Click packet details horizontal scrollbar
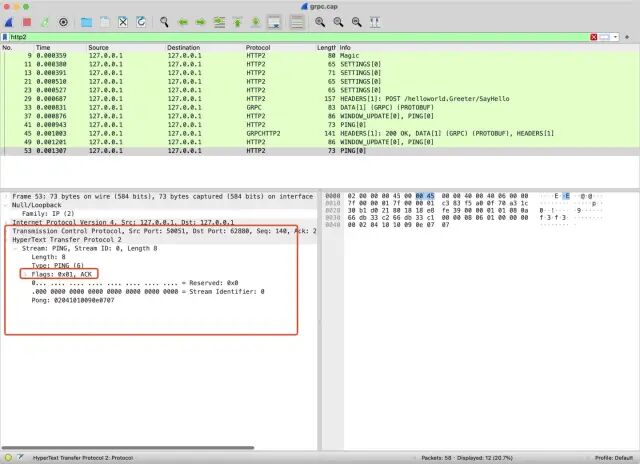The image size is (640, 464). pyautogui.click(x=128, y=448)
